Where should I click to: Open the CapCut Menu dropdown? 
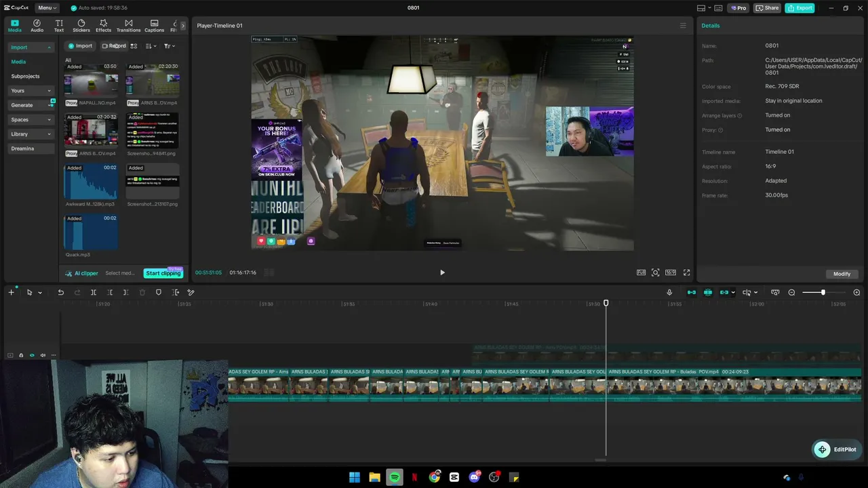[47, 8]
